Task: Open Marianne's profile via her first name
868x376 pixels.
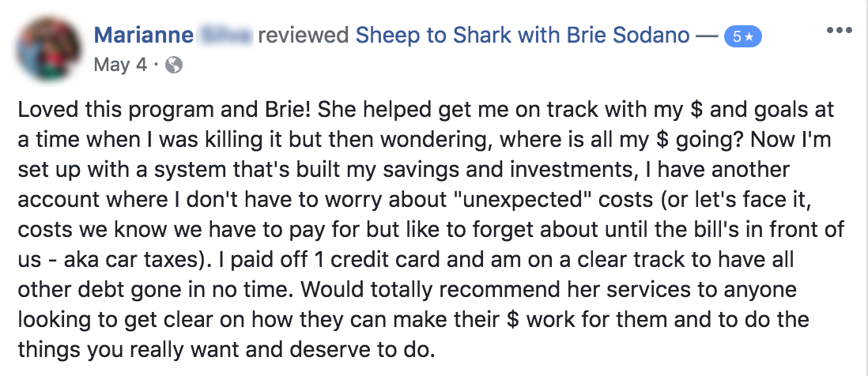Action: [x=144, y=36]
